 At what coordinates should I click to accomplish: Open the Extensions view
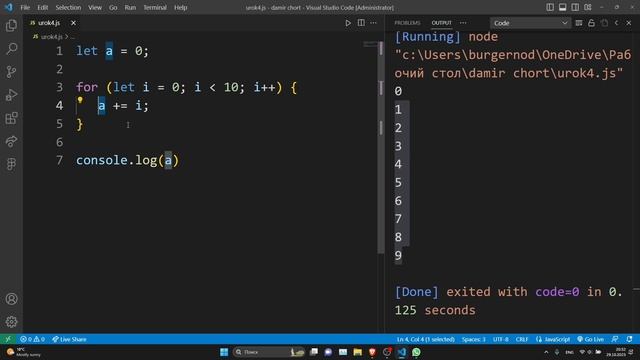(11, 118)
